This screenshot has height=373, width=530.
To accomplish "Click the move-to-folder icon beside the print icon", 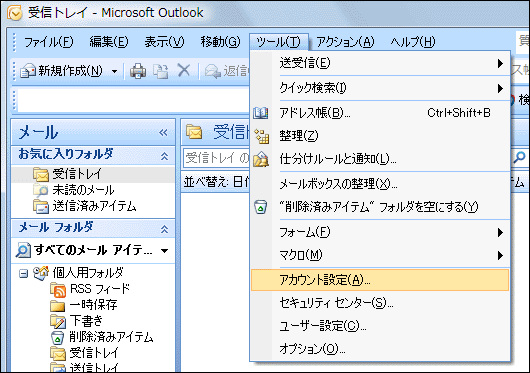I will pyautogui.click(x=161, y=71).
